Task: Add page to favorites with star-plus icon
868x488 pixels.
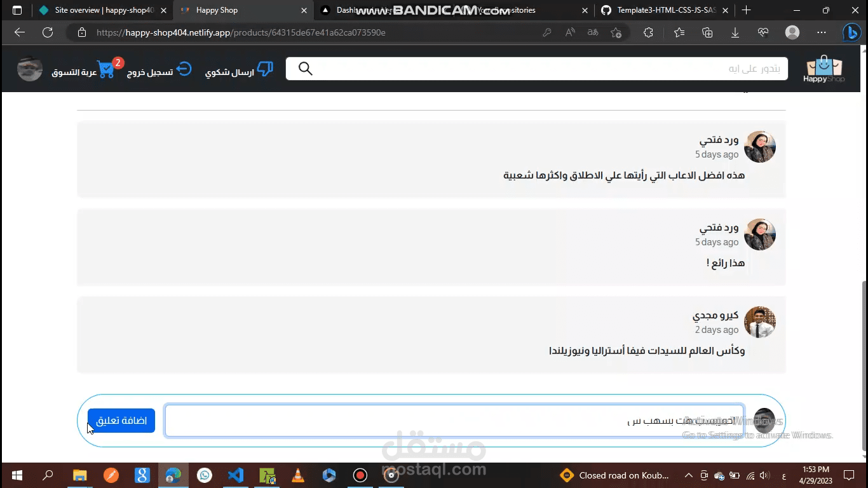Action: (x=616, y=32)
